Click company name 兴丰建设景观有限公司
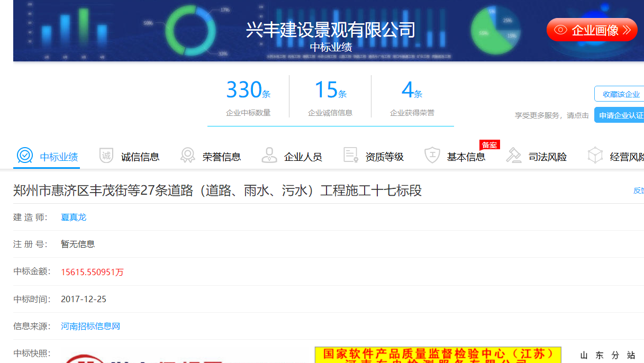644x363 pixels. tap(330, 29)
